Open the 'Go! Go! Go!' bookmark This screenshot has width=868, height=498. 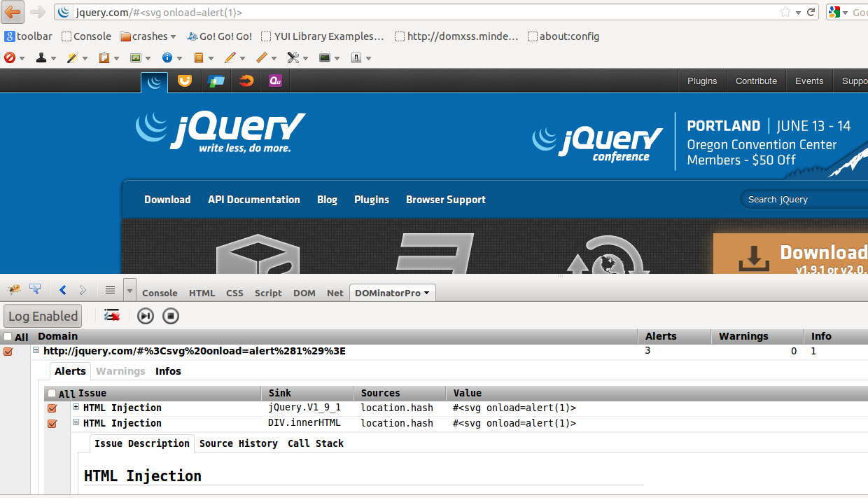220,36
